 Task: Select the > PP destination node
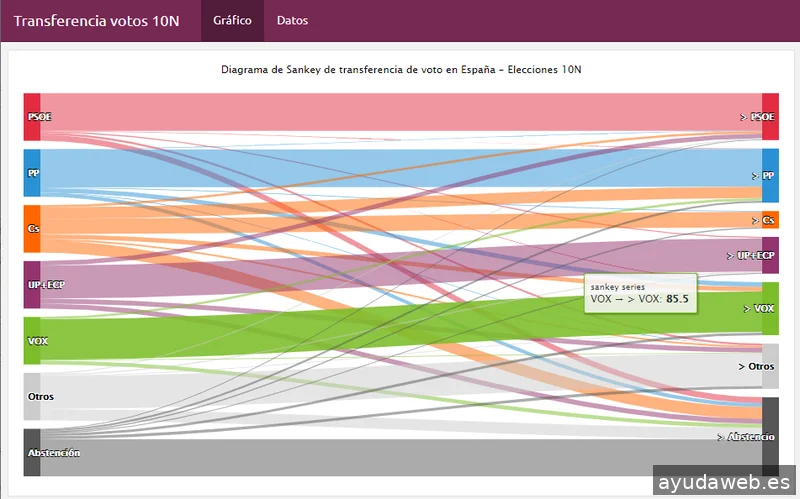(770, 174)
